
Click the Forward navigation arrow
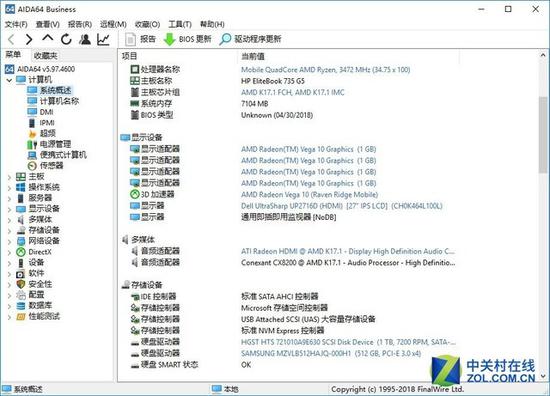(29, 39)
